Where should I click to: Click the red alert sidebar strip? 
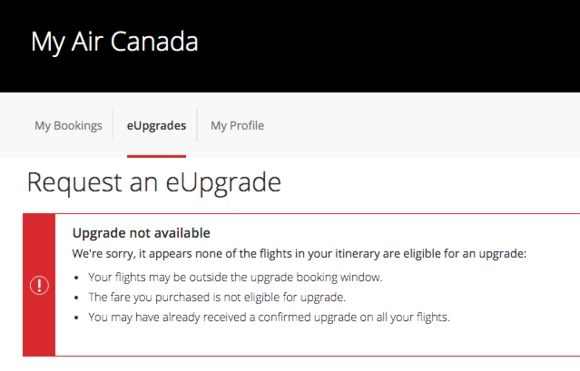(39, 285)
